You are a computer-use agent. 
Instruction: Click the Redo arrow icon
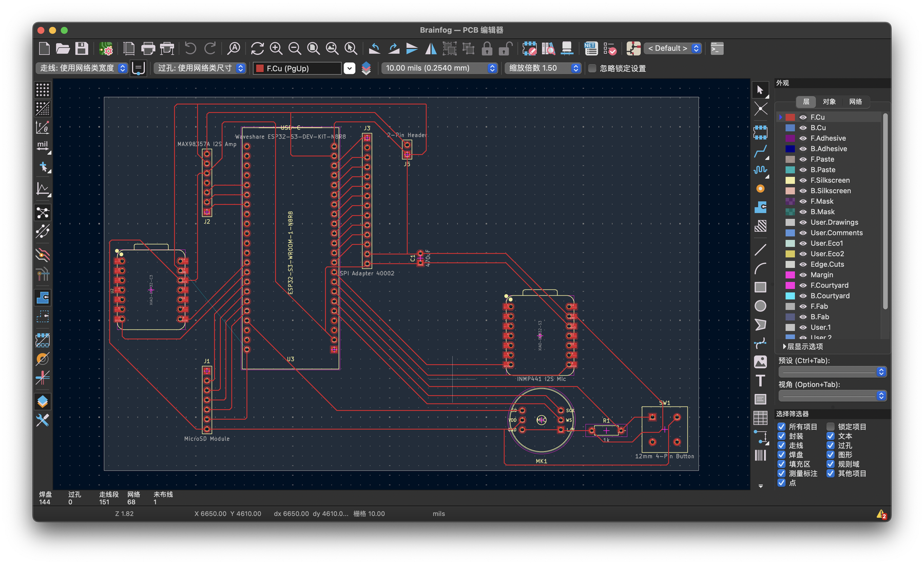(x=210, y=49)
